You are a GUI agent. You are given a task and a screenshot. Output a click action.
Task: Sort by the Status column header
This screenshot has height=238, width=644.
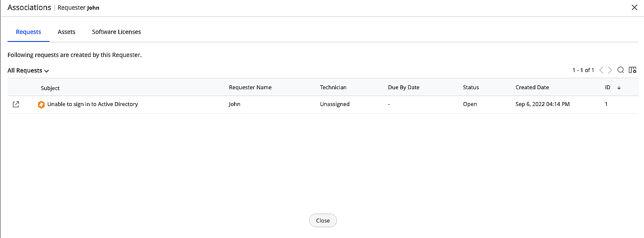tap(471, 88)
